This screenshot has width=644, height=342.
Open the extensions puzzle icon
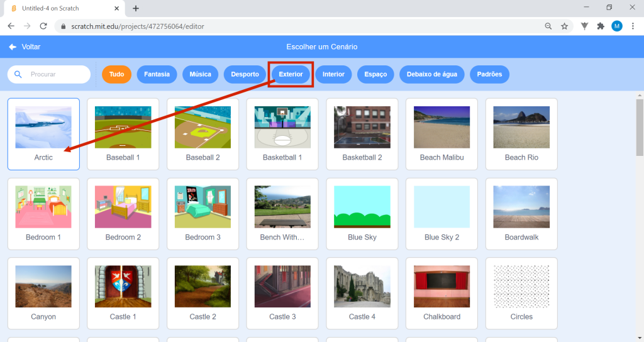click(601, 26)
